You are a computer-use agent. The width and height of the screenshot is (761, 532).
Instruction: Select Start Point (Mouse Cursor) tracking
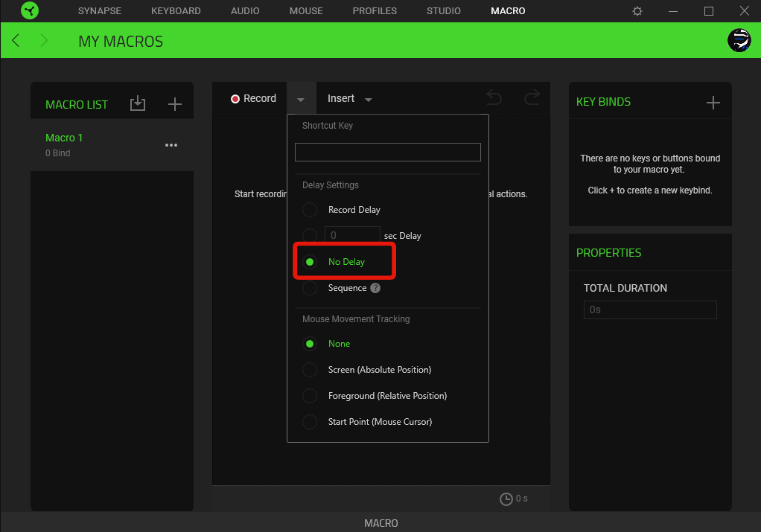click(x=310, y=422)
